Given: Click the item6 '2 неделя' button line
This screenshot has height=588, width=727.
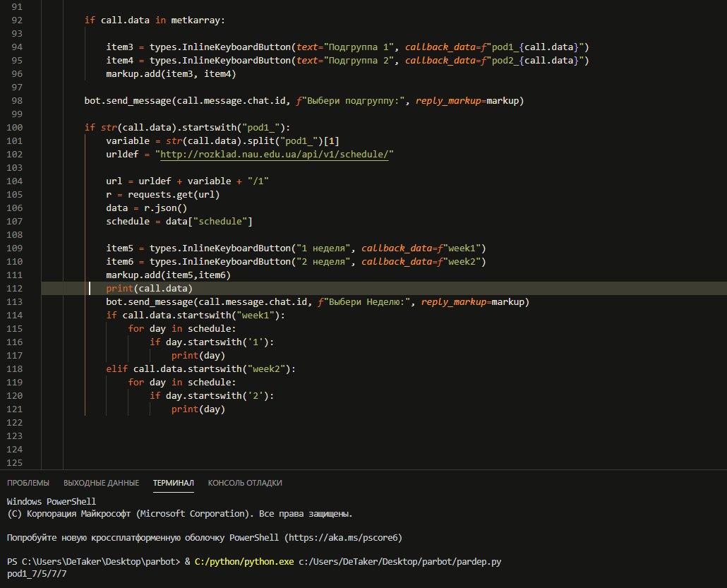Looking at the screenshot, I should pyautogui.click(x=296, y=262).
